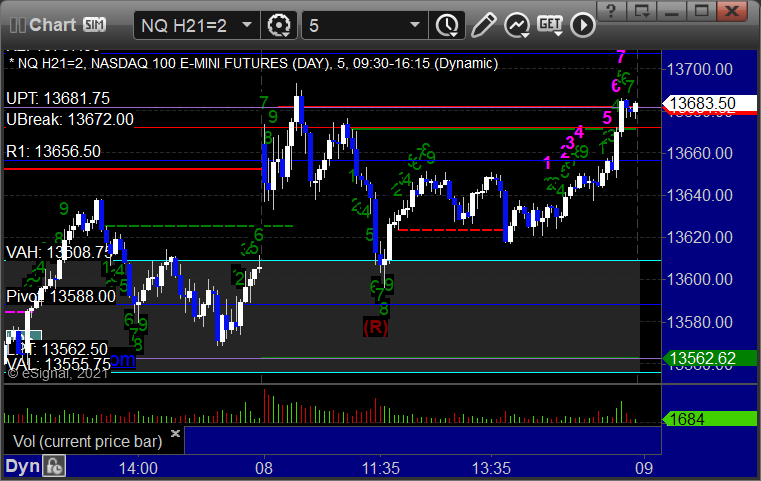Click the 13640.00 price axis label
This screenshot has height=481, width=761.
click(x=700, y=196)
